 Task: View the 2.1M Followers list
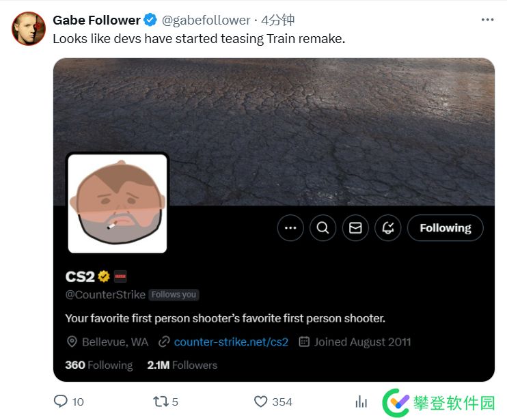pyautogui.click(x=182, y=365)
